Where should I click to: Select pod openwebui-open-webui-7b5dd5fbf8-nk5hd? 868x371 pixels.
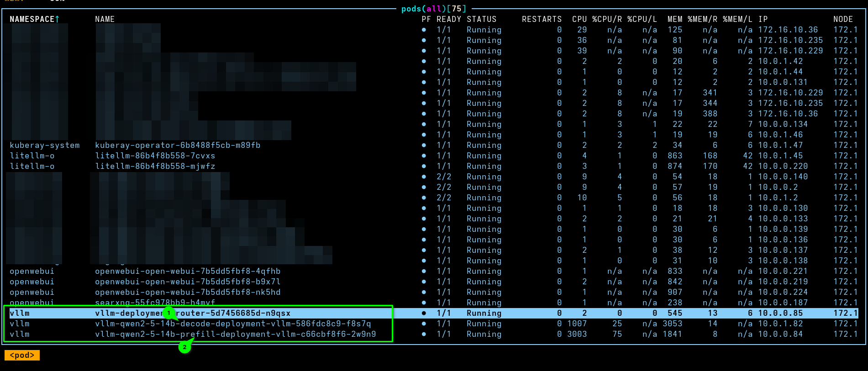pos(434,292)
